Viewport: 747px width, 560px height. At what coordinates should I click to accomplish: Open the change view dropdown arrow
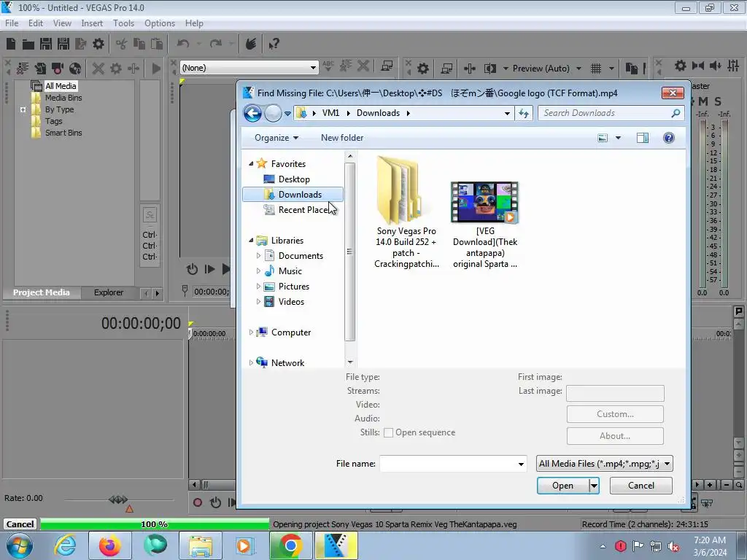point(618,138)
